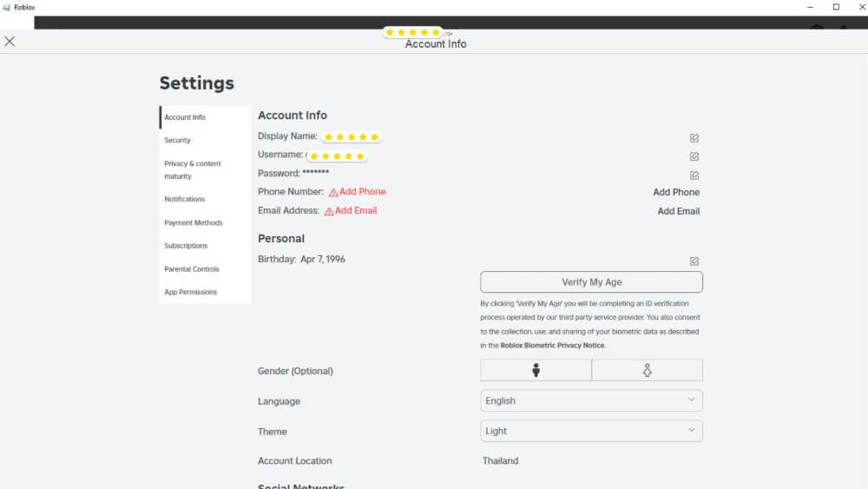The width and height of the screenshot is (868, 489).
Task: Click the black Add Phone button
Action: pos(676,192)
